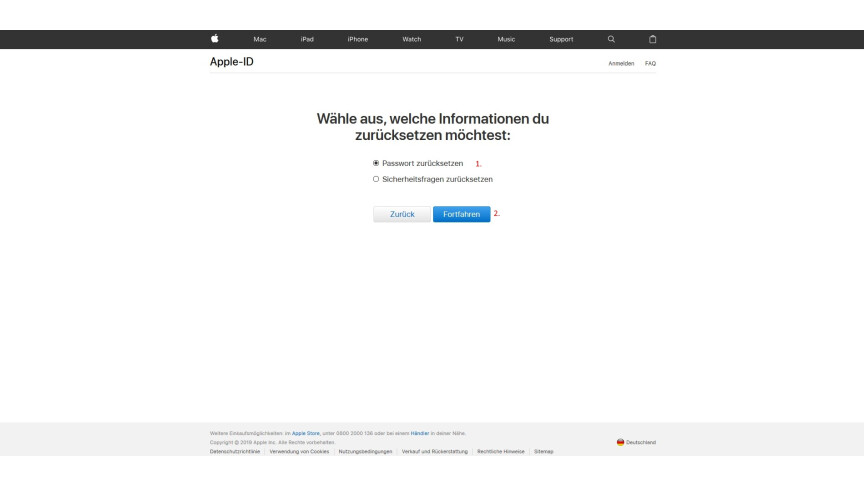Viewport: 864px width, 486px height.
Task: Open the FAQ link
Action: [650, 63]
